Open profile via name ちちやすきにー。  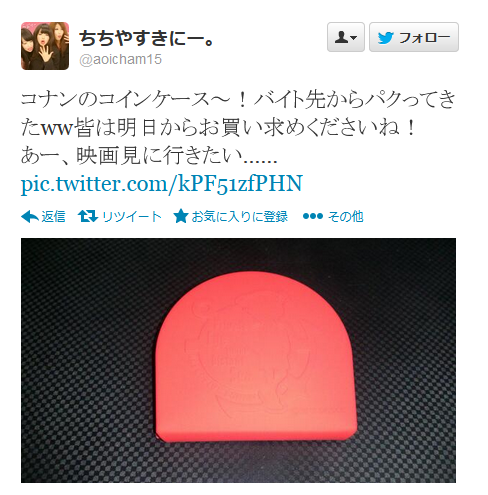146,38
